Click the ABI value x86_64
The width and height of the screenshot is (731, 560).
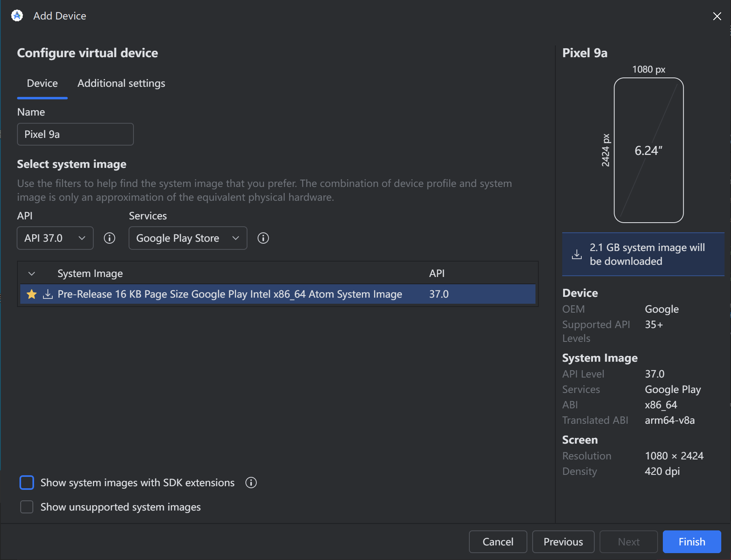pyautogui.click(x=661, y=405)
